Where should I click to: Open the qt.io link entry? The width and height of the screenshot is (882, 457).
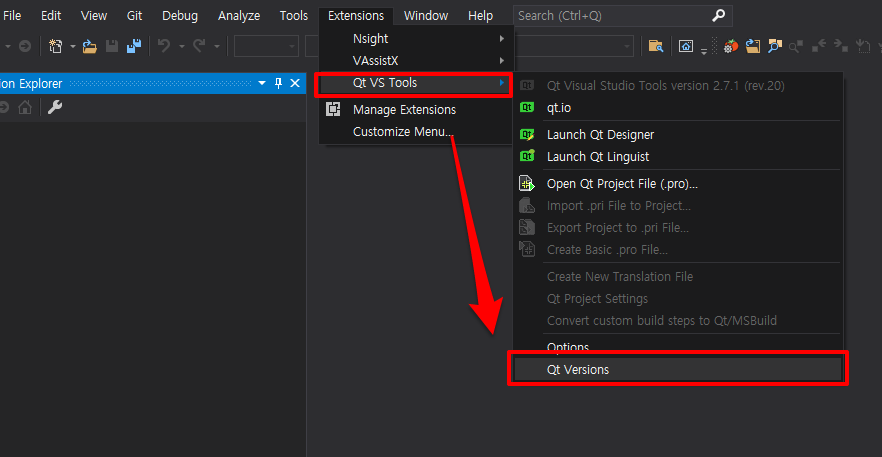[x=678, y=107]
